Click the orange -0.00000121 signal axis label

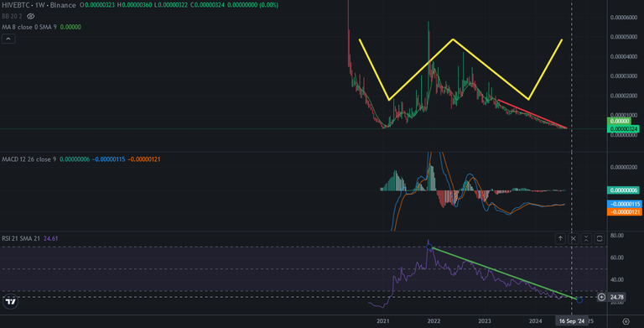(x=624, y=211)
